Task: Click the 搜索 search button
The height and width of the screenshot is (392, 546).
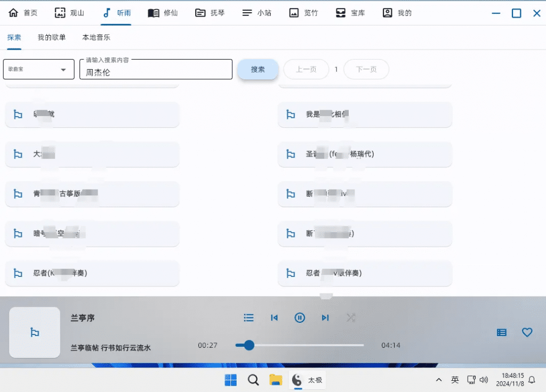Action: pos(258,69)
